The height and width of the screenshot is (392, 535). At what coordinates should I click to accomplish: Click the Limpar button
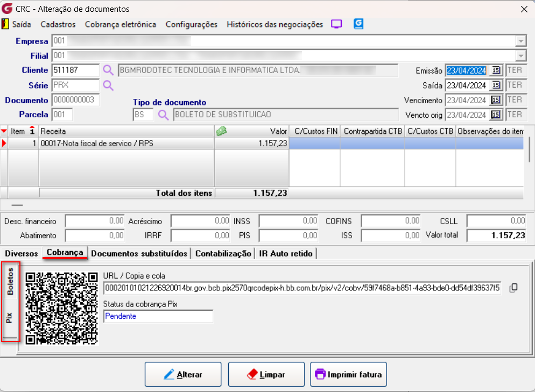266,374
